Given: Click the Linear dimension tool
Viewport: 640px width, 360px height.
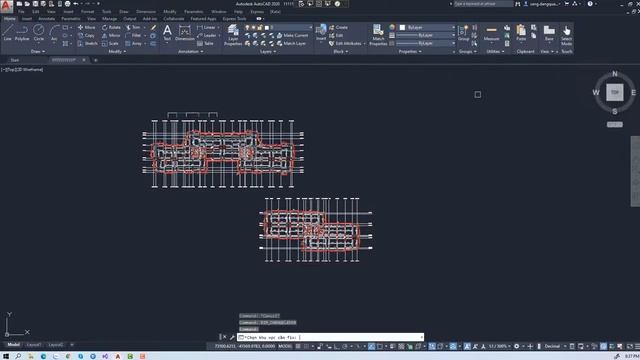Looking at the screenshot, I should [207, 27].
